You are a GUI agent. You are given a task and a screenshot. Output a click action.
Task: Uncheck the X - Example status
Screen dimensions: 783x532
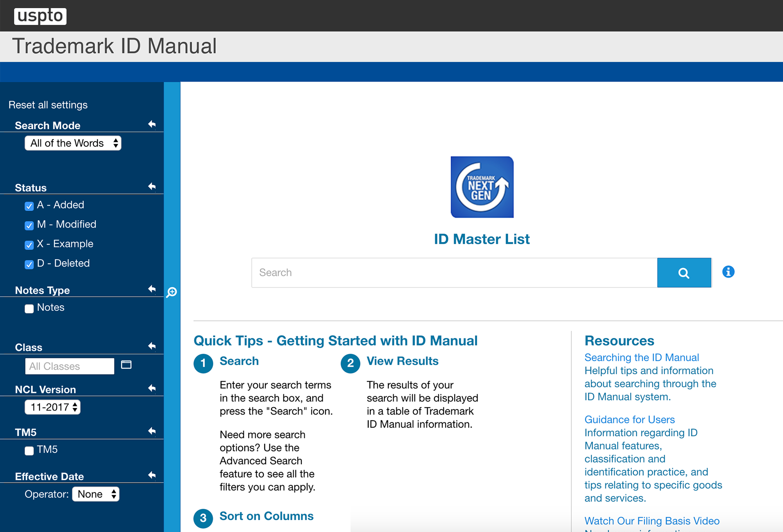tap(29, 245)
